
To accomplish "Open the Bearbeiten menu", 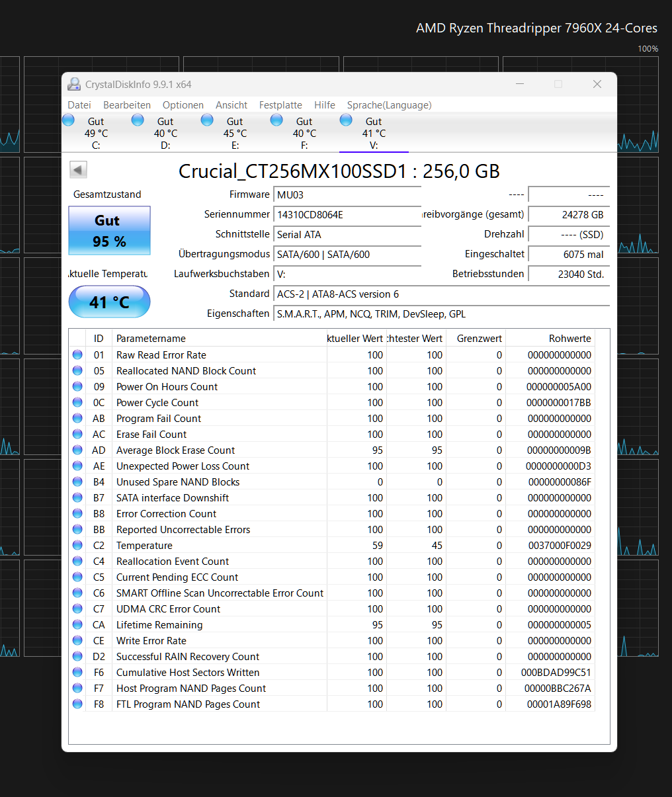I will (127, 105).
